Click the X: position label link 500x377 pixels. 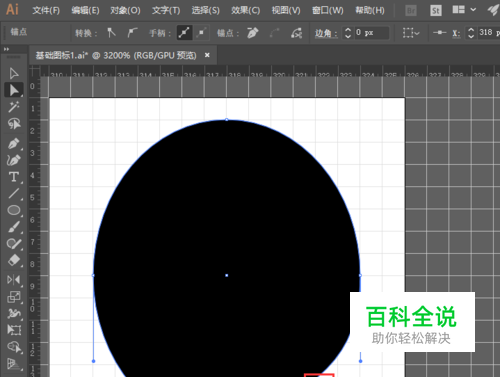(456, 33)
